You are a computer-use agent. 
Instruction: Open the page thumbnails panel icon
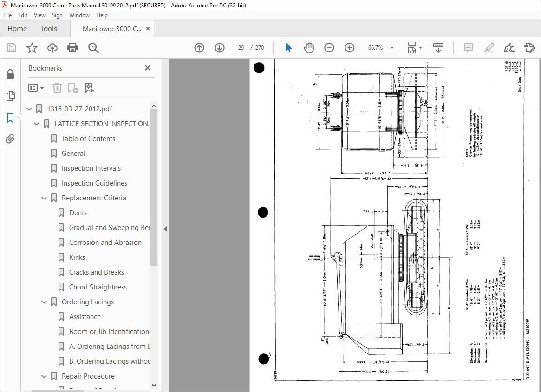(10, 96)
